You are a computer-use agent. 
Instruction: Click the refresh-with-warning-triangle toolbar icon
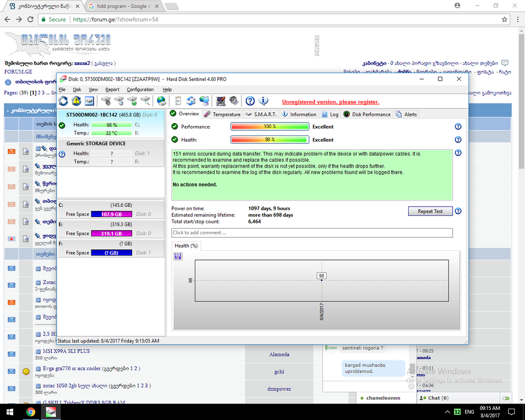pyautogui.click(x=76, y=101)
